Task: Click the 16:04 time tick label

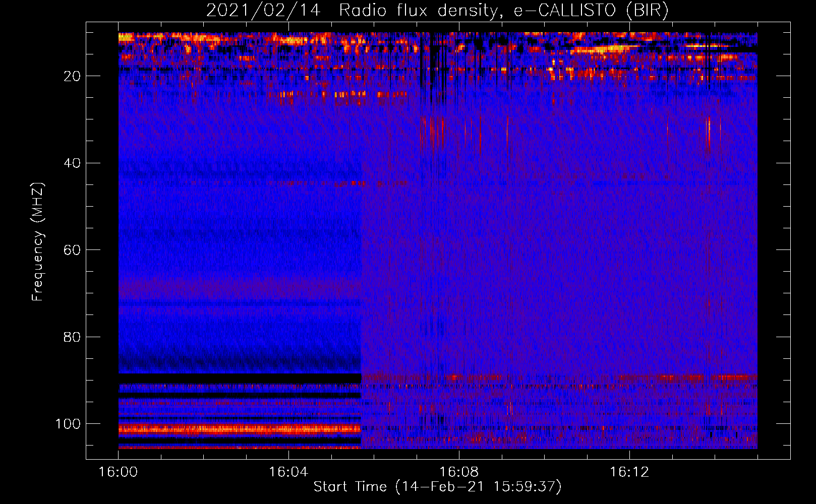Action: (x=288, y=472)
